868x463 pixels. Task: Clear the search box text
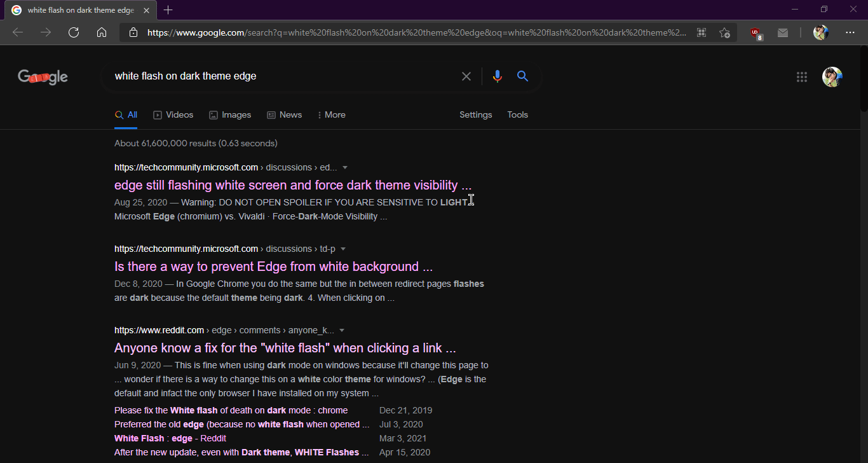[466, 76]
